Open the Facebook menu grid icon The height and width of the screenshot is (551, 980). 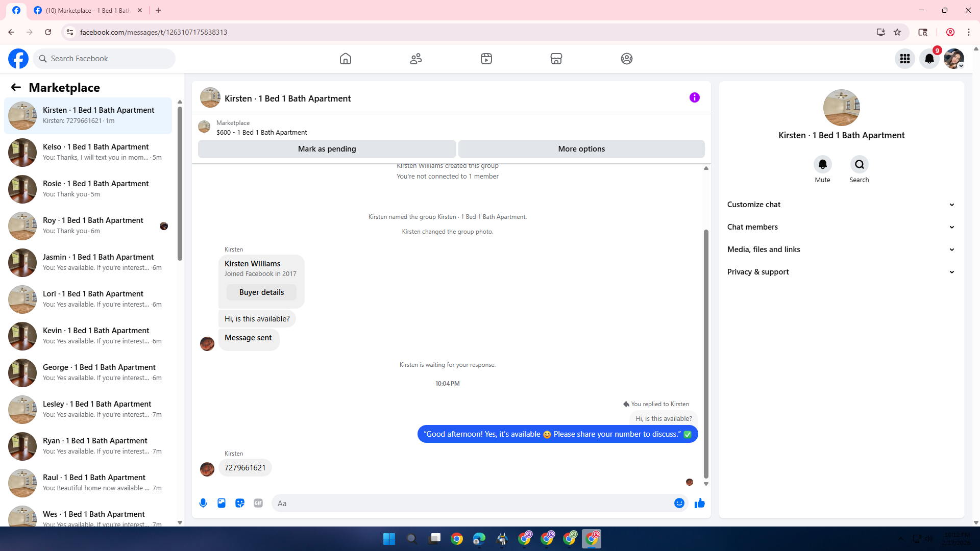904,59
